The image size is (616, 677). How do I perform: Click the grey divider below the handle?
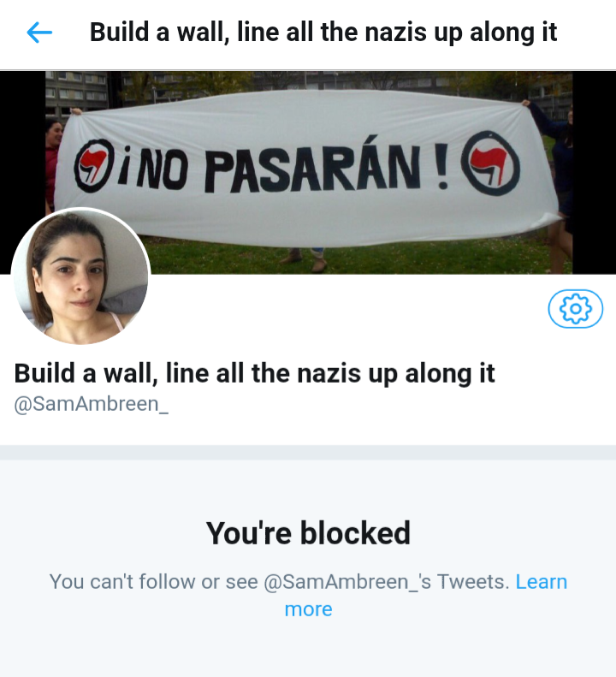[x=308, y=453]
